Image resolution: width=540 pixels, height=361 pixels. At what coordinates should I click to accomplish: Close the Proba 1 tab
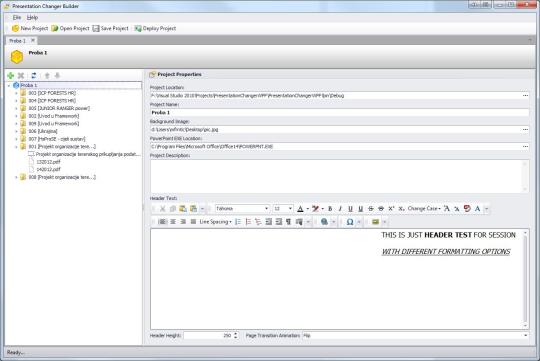tap(33, 40)
